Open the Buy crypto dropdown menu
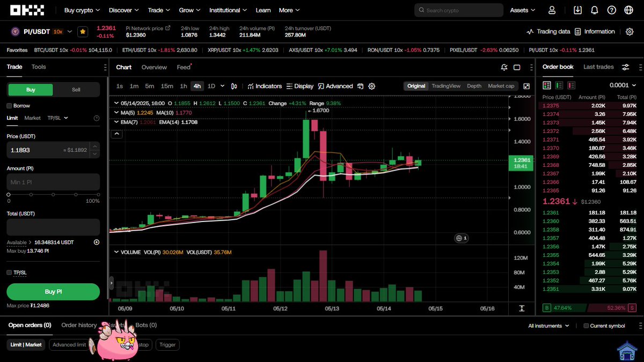This screenshot has width=644, height=362. tap(82, 10)
